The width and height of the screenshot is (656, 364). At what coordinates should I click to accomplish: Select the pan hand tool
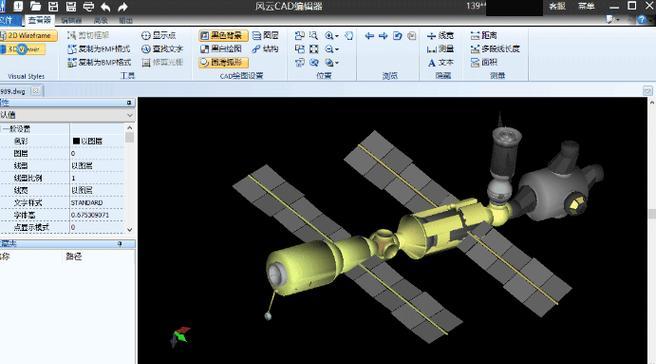click(349, 36)
